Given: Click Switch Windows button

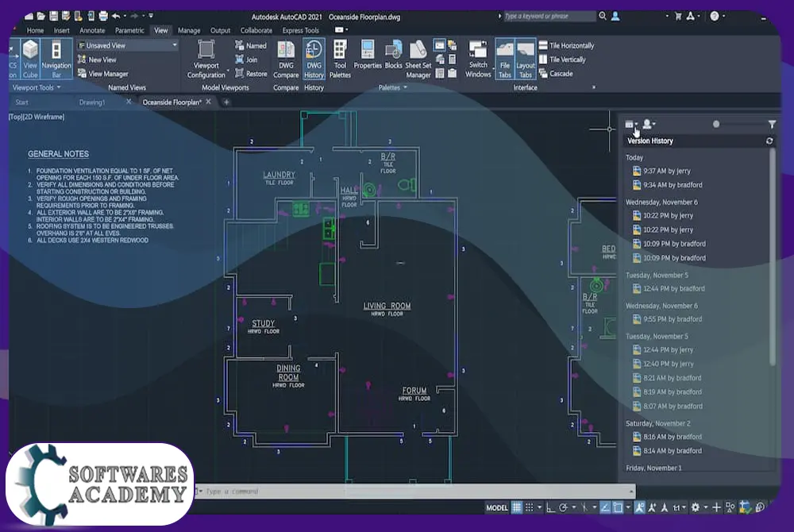Looking at the screenshot, I should [x=478, y=60].
